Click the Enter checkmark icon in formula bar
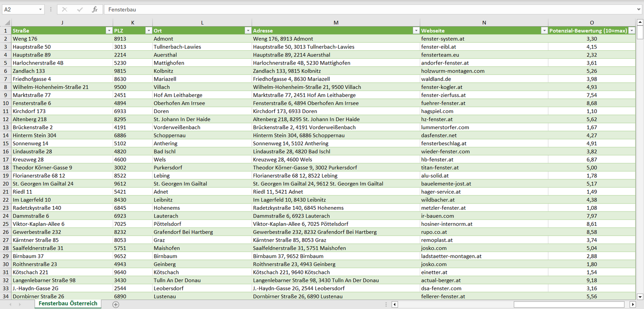Viewport: 644px width, 309px height. point(80,9)
